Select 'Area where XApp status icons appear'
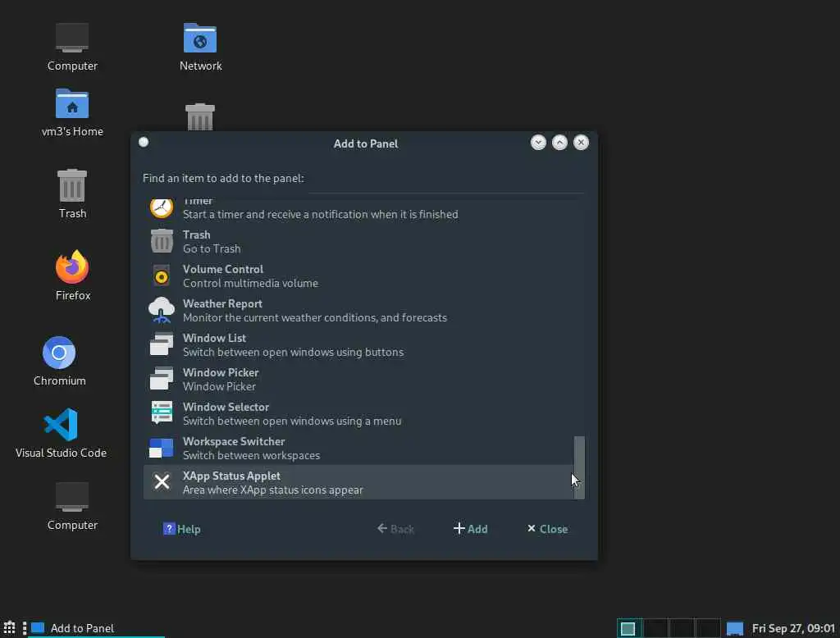The width and height of the screenshot is (840, 638). [x=272, y=490]
